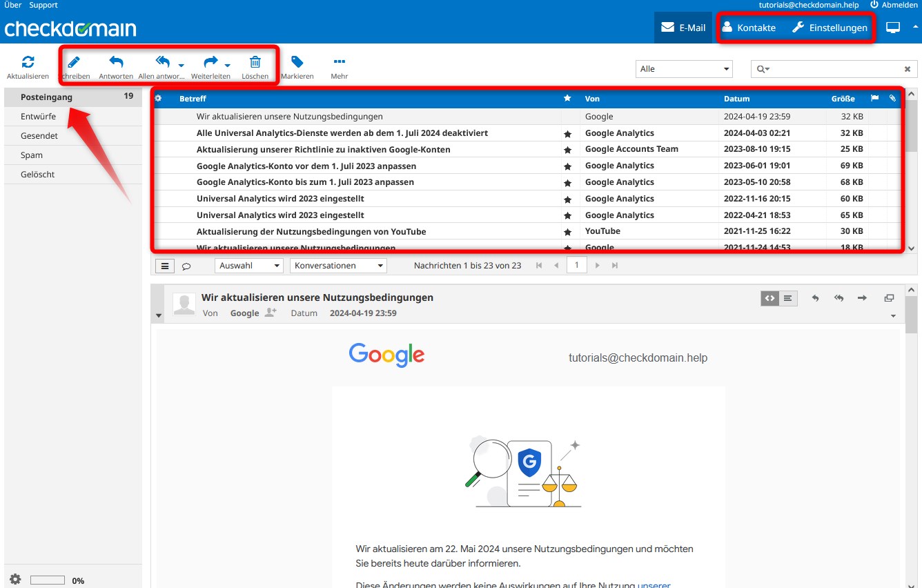The image size is (922, 588).
Task: Delete the message using Löschen
Action: [x=255, y=68]
